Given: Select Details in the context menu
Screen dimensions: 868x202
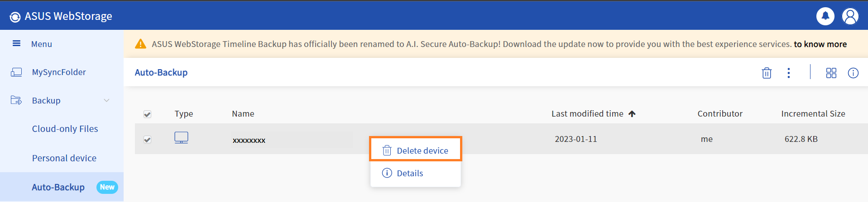Looking at the screenshot, I should [x=415, y=173].
